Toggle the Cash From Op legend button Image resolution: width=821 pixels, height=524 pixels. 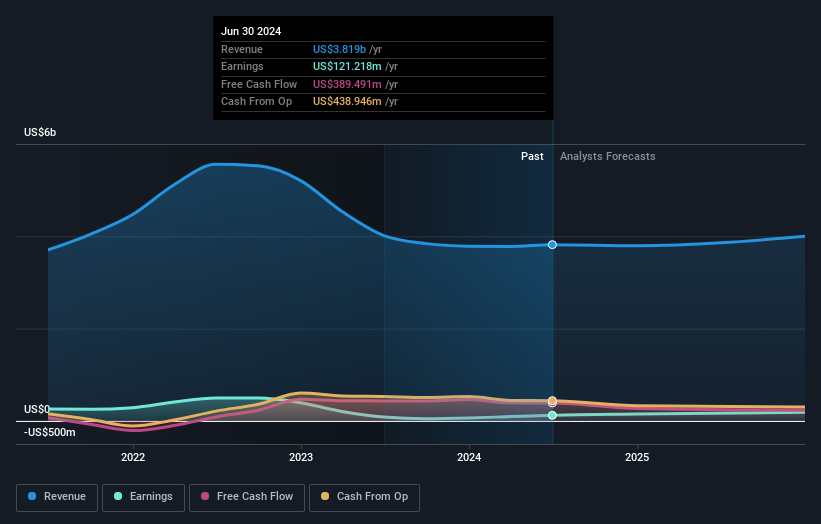pyautogui.click(x=364, y=497)
